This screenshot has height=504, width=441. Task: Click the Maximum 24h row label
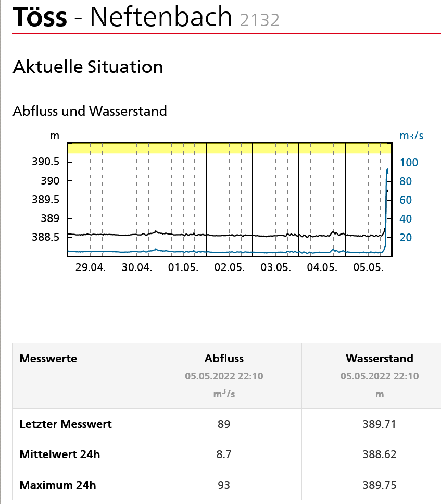tap(58, 485)
